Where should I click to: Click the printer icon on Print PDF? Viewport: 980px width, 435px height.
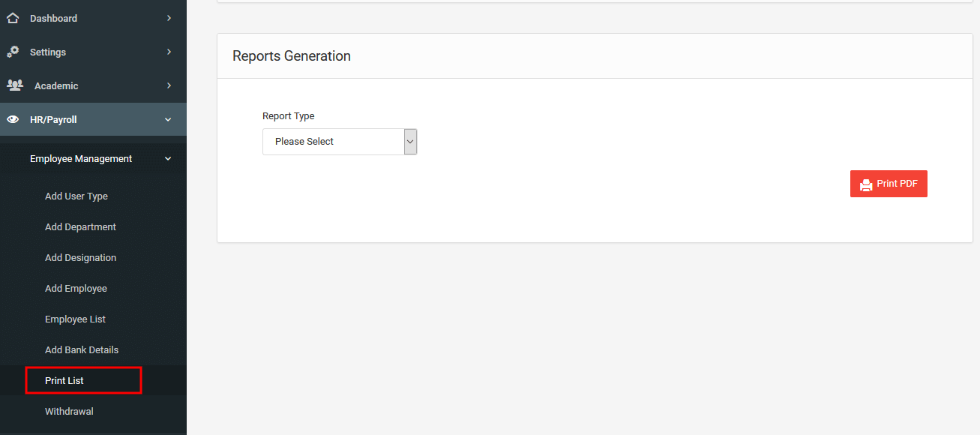click(866, 184)
